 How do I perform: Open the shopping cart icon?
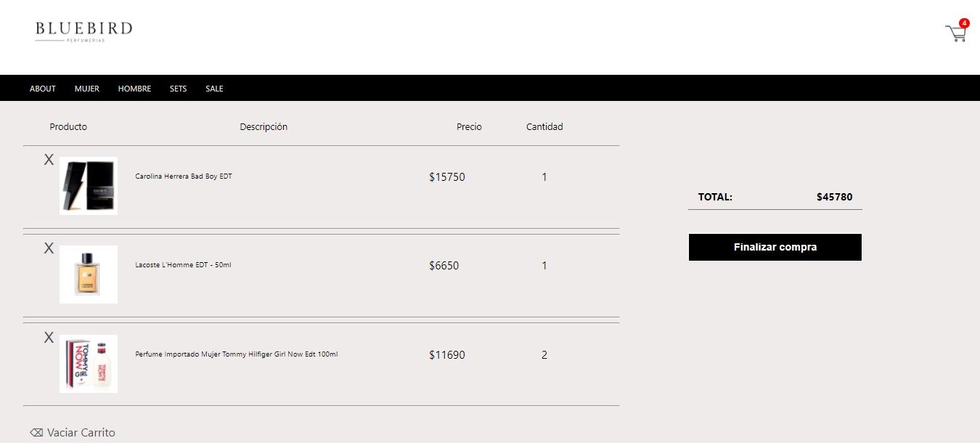coord(955,32)
